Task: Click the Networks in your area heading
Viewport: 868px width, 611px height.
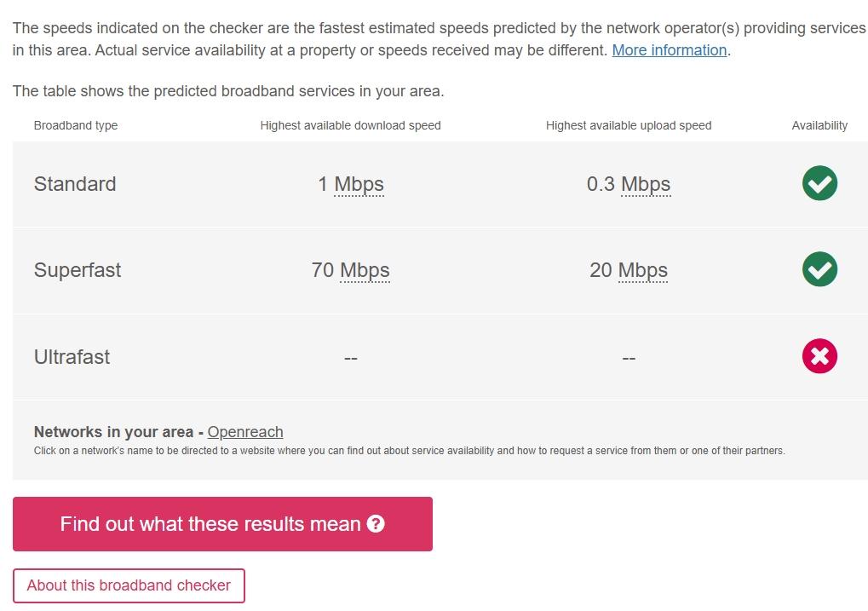Action: [113, 431]
